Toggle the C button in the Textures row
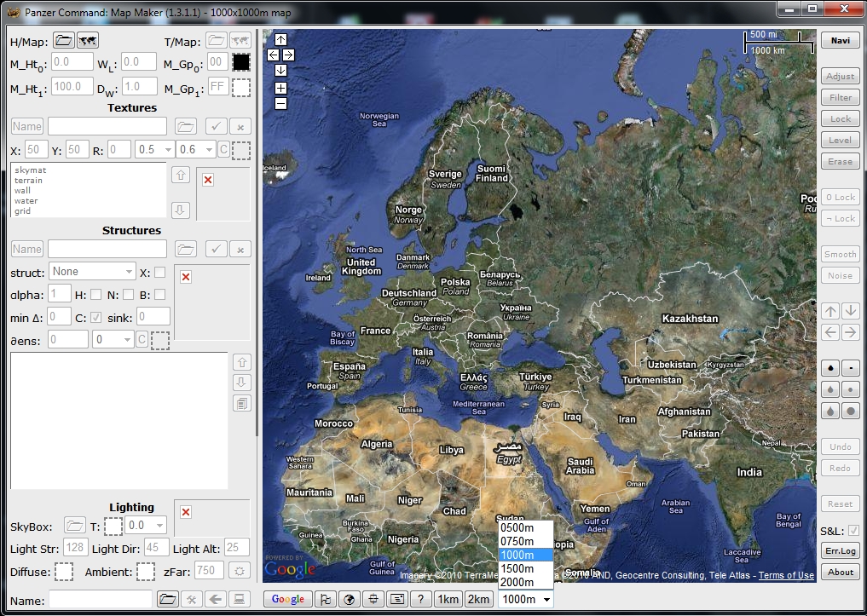This screenshot has width=867, height=616. coord(223,150)
